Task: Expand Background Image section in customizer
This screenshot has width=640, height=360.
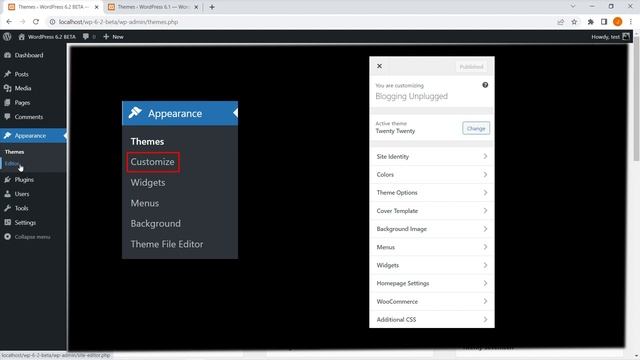Action: click(x=432, y=229)
